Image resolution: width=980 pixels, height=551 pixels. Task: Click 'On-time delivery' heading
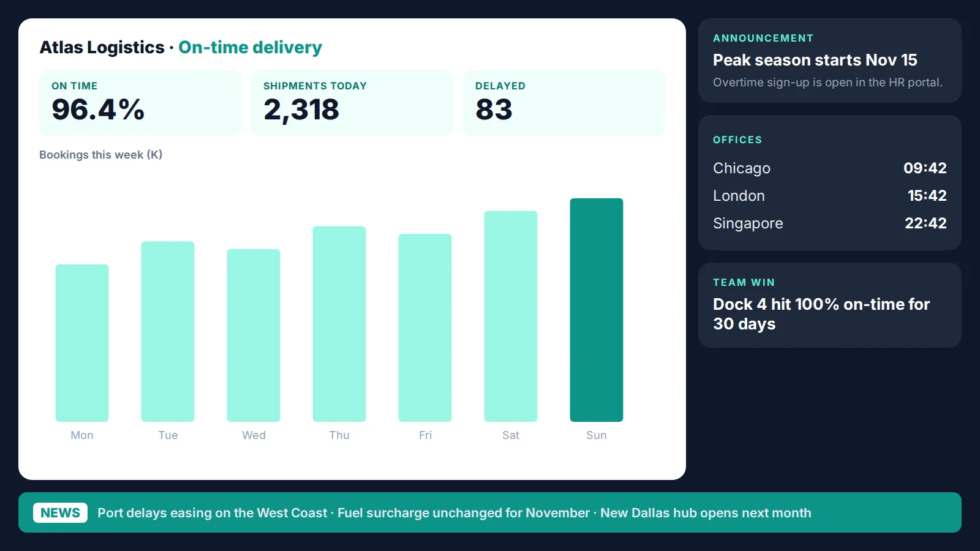click(250, 47)
